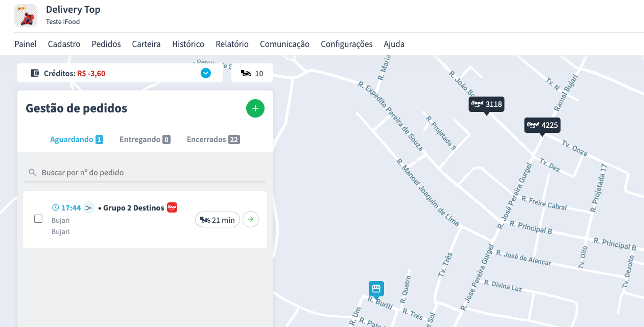Image resolution: width=644 pixels, height=327 pixels.
Task: Select iFood map marker 4225
Action: [x=542, y=125]
